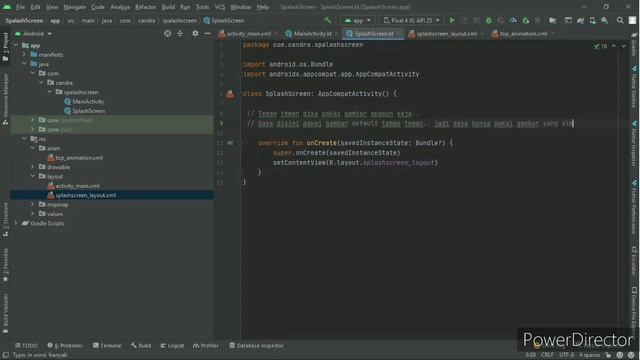Collapse the app module node
Image resolution: width=640 pixels, height=360 pixels.
[16, 45]
